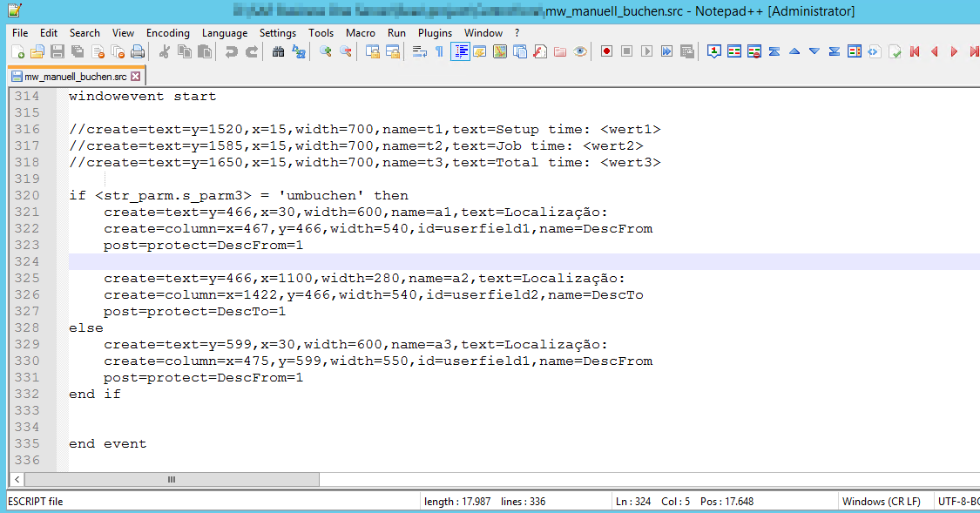Set as first file to compare icon
Image resolution: width=980 pixels, height=513 pixels.
point(713,52)
